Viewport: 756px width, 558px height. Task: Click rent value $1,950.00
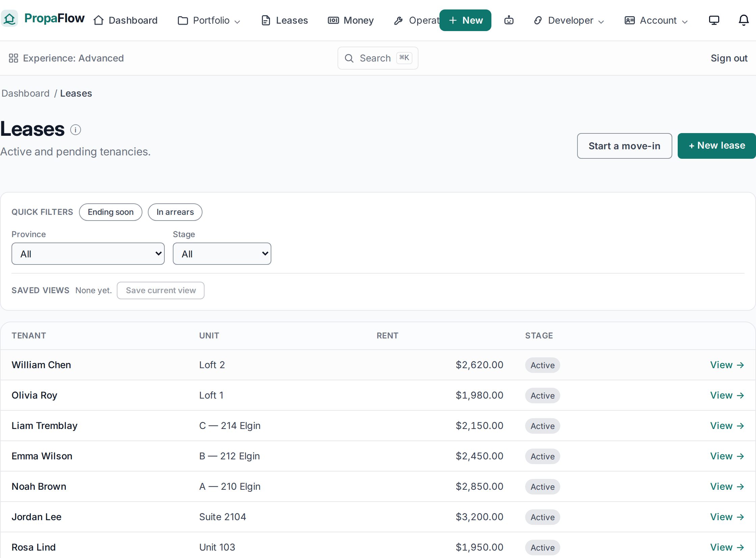[480, 548]
